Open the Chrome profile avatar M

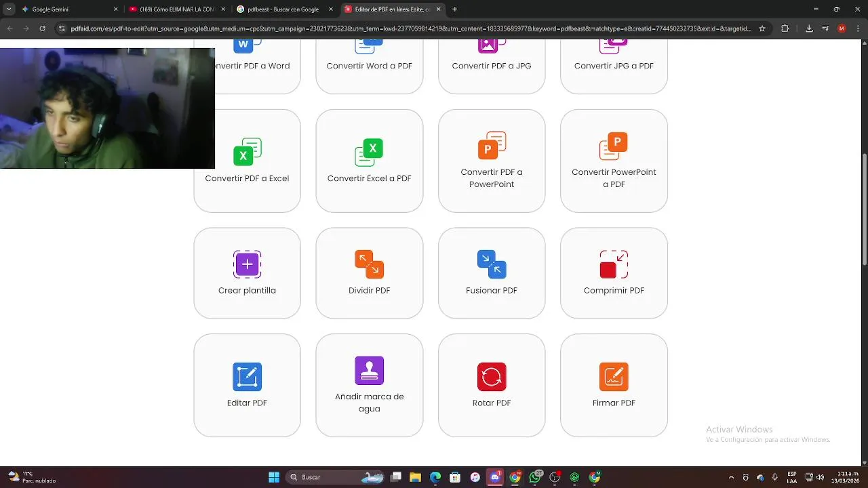click(842, 28)
